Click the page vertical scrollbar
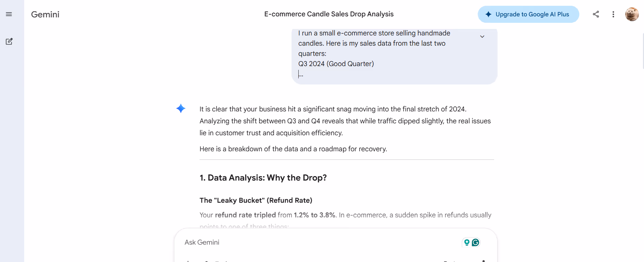The image size is (644, 262). [x=642, y=51]
